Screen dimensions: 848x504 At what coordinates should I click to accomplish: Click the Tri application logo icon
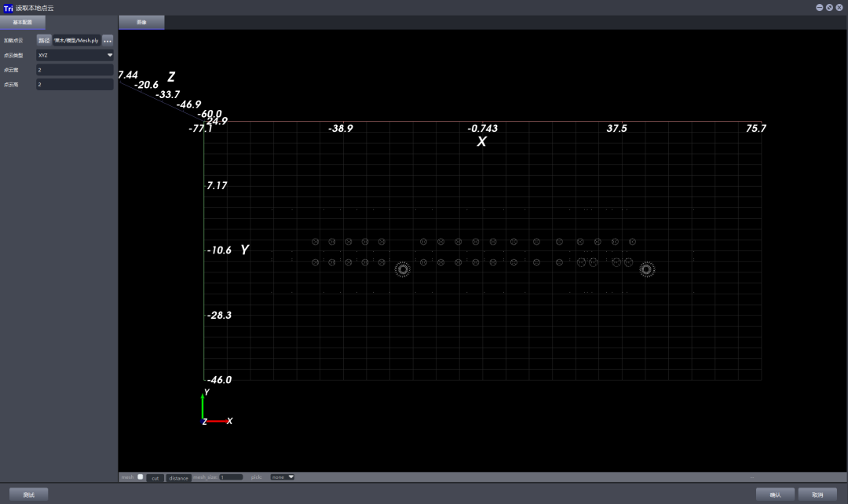pyautogui.click(x=9, y=7)
